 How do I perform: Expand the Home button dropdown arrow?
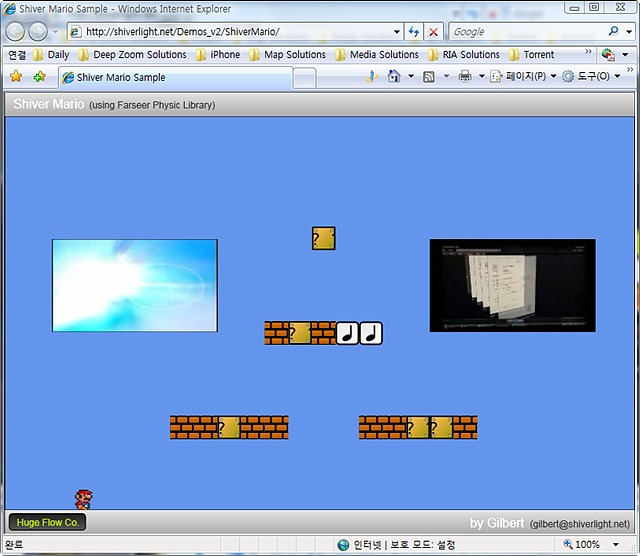411,76
